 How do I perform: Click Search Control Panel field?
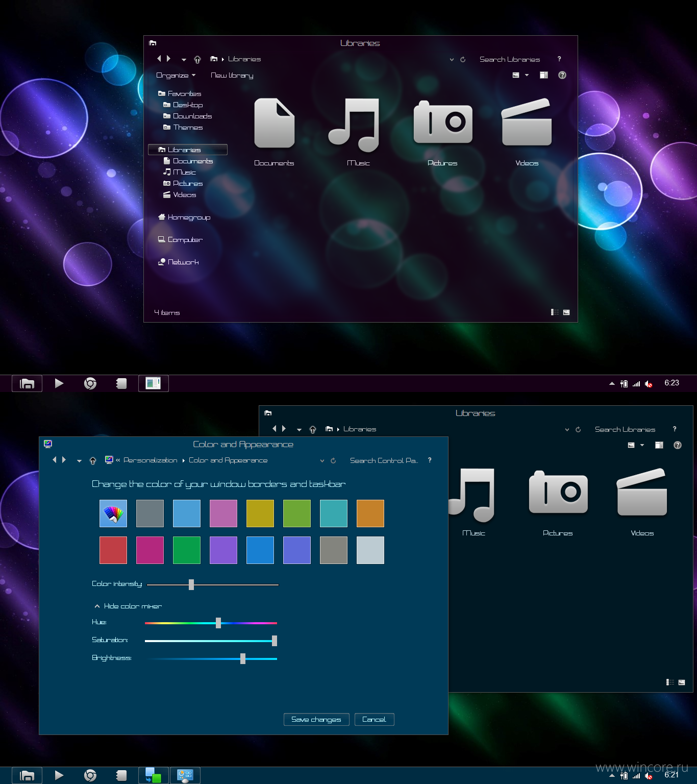point(384,460)
